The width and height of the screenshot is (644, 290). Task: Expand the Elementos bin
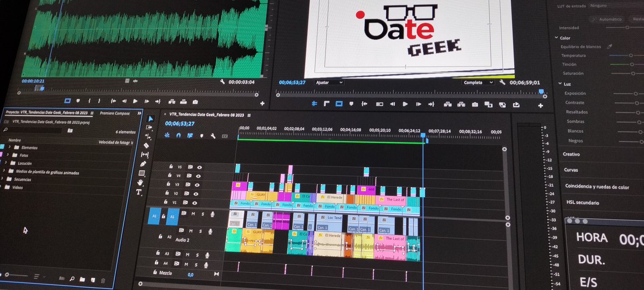(9, 147)
